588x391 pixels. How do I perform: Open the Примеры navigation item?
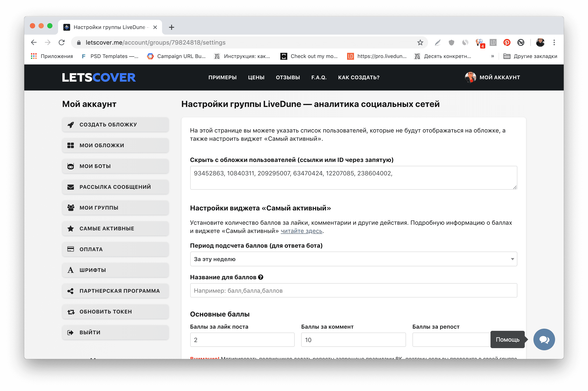click(x=222, y=78)
